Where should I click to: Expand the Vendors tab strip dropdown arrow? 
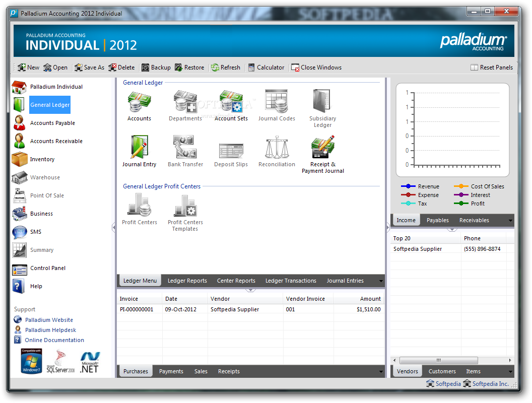[511, 372]
